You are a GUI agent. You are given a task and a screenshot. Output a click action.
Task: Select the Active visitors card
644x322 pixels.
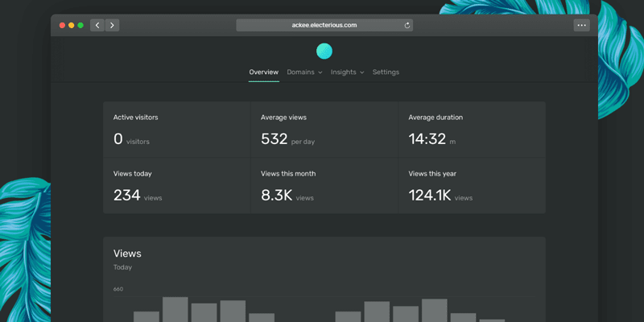point(176,130)
